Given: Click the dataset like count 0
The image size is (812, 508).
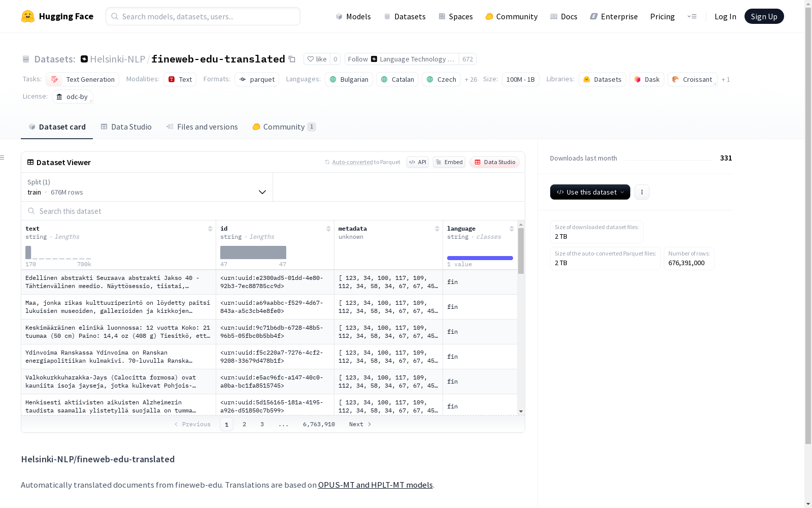Looking at the screenshot, I should tap(335, 59).
